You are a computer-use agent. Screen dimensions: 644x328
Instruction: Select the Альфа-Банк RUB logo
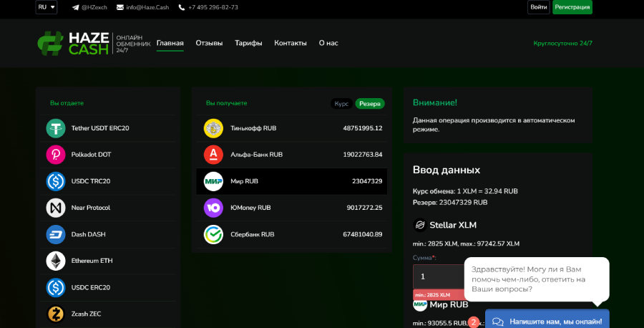[x=213, y=155]
